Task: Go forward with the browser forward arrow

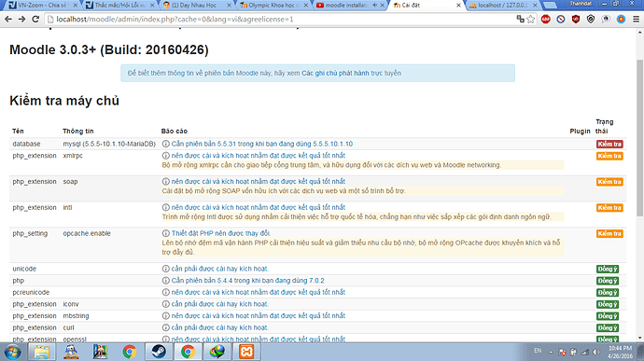Action: click(21, 20)
